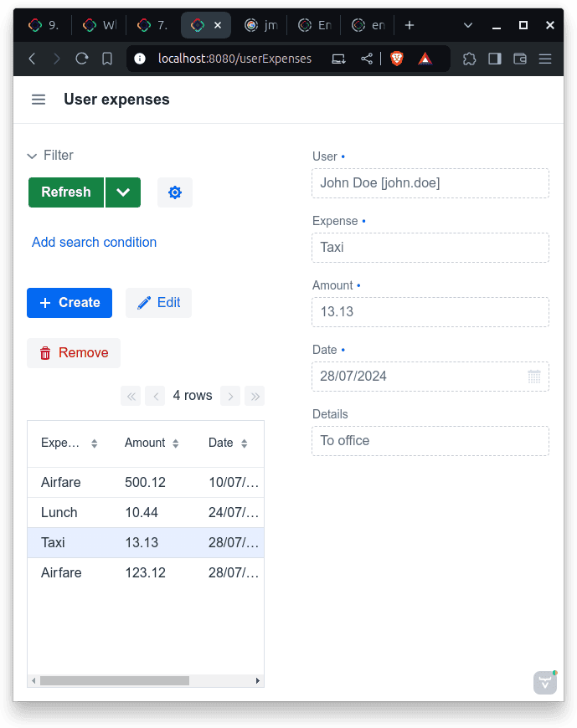Click the Brave Shields icon

(397, 59)
